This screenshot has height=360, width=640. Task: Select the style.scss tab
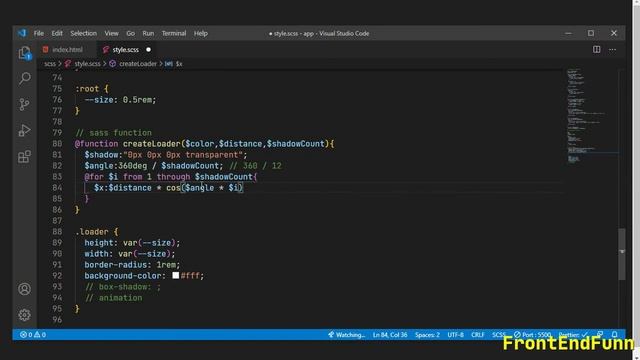point(126,50)
